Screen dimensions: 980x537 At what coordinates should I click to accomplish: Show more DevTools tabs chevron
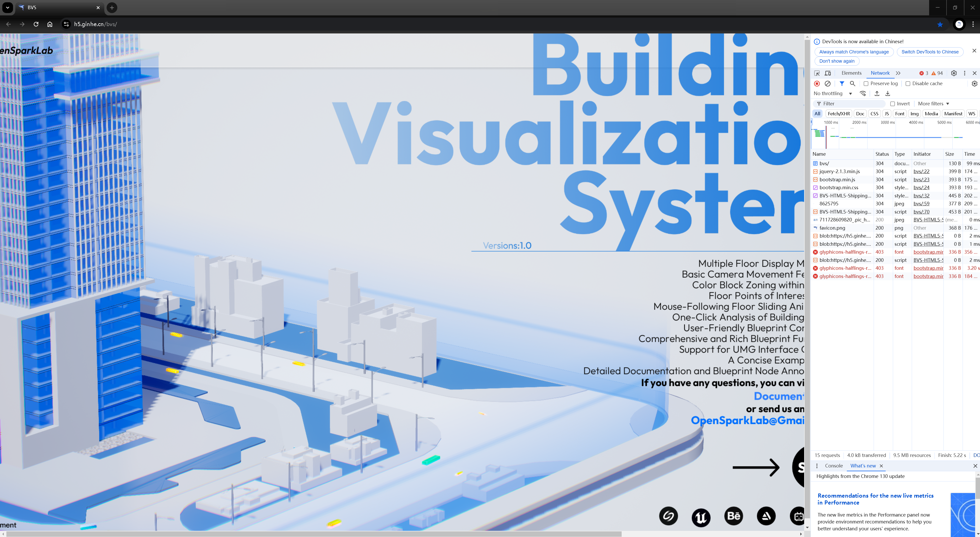tap(898, 73)
